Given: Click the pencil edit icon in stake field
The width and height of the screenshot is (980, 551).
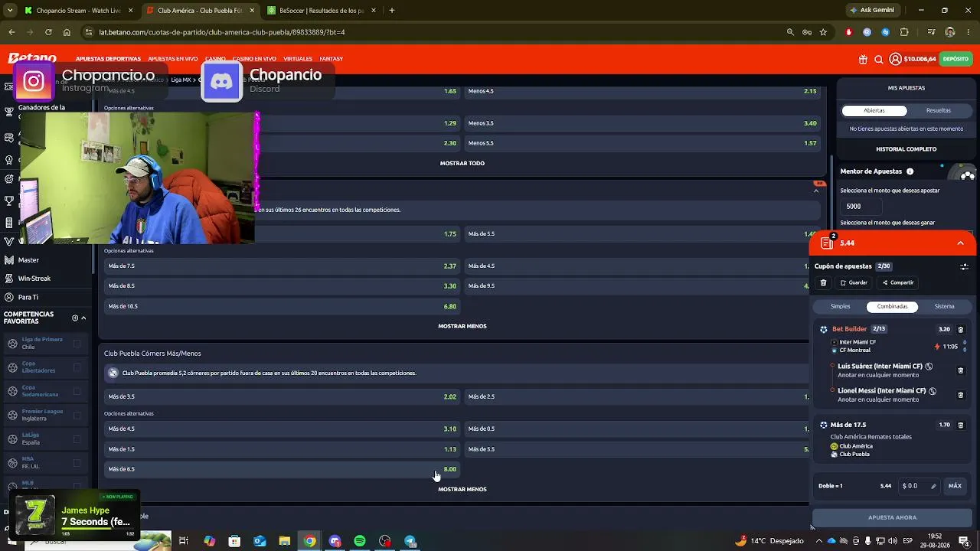Looking at the screenshot, I should [933, 486].
